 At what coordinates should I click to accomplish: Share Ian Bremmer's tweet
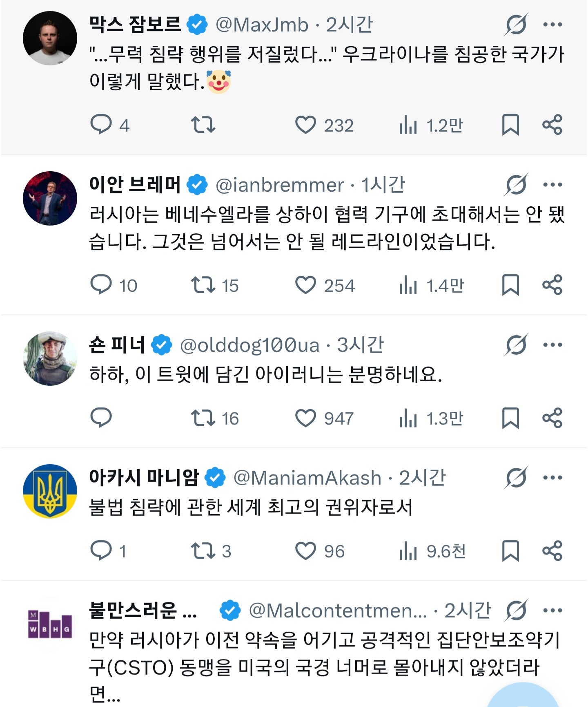click(553, 286)
